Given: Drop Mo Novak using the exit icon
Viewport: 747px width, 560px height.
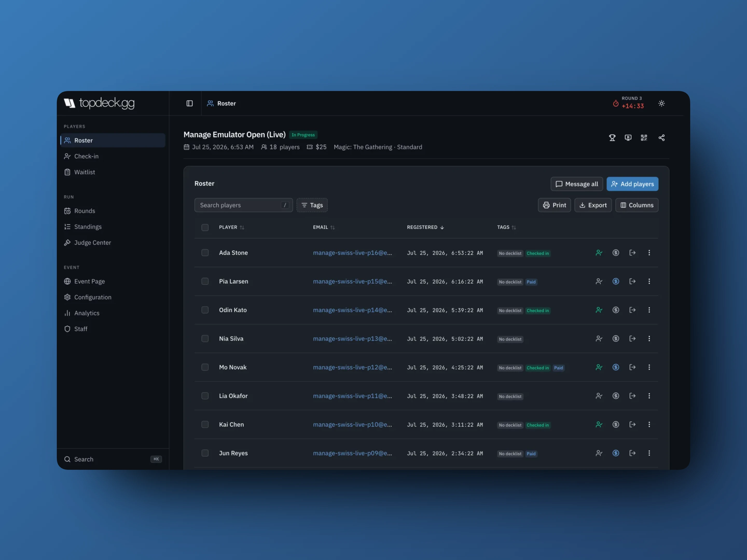Looking at the screenshot, I should click(632, 367).
